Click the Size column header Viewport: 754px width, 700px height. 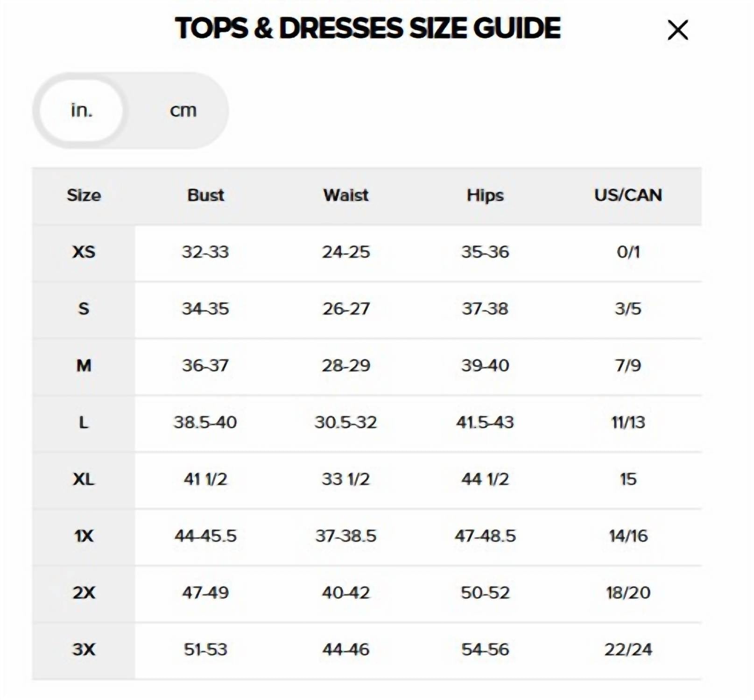(x=84, y=195)
